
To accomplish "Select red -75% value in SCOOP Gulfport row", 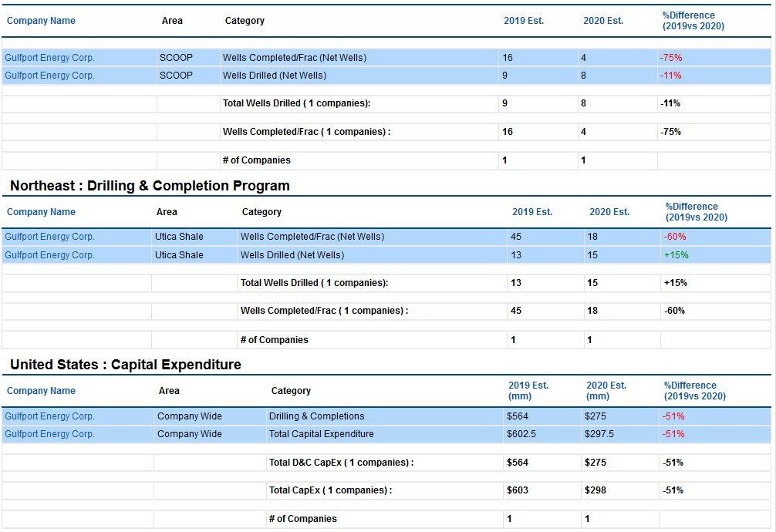I will click(671, 58).
